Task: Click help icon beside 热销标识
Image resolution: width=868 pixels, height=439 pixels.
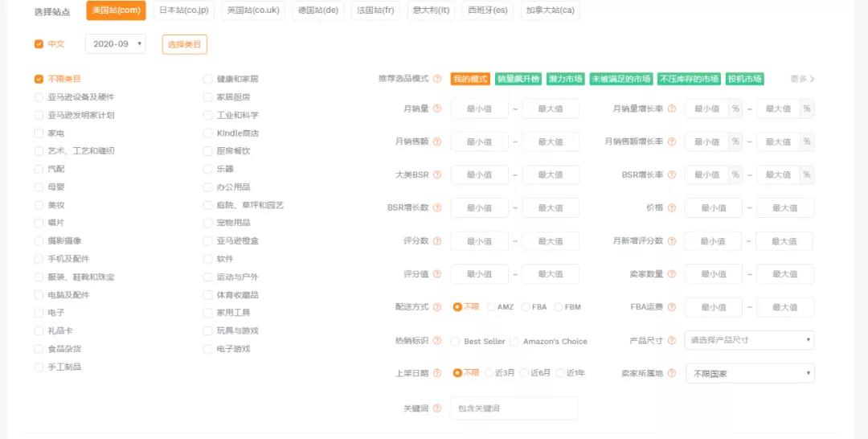Action: pos(437,340)
